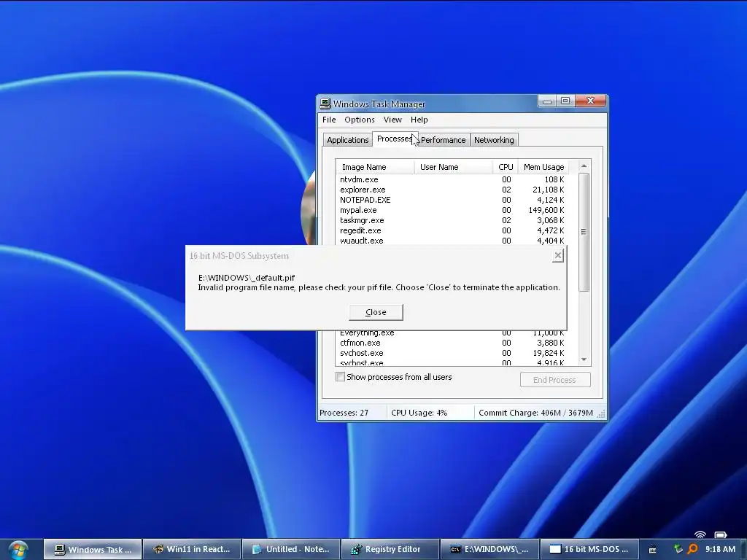The width and height of the screenshot is (747, 560).
Task: Select the ntvdm.exe process row
Action: (452, 179)
